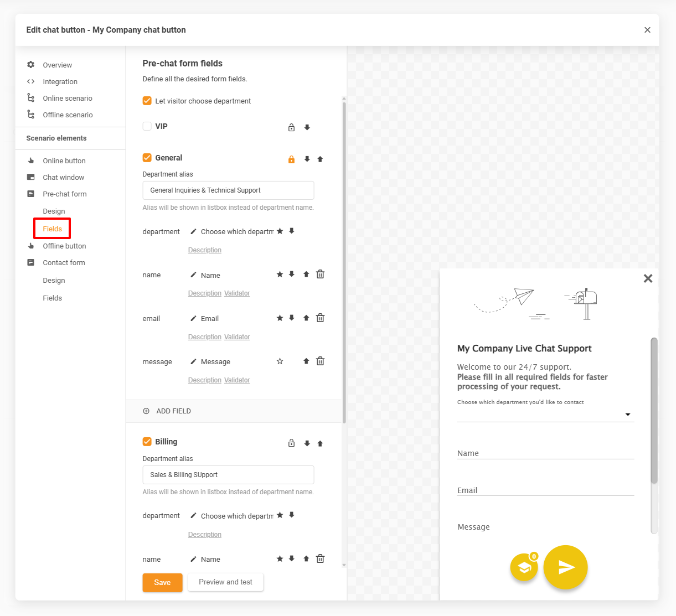Click the General department alias text field
The height and width of the screenshot is (616, 676).
tap(228, 190)
